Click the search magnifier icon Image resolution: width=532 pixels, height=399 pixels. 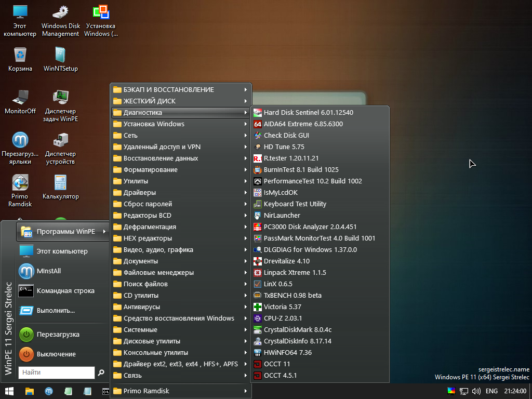[x=101, y=373]
